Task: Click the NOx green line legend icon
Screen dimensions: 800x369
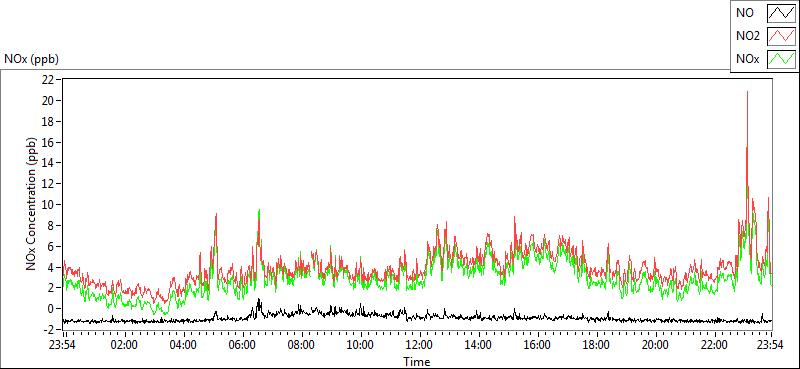Action: click(782, 60)
